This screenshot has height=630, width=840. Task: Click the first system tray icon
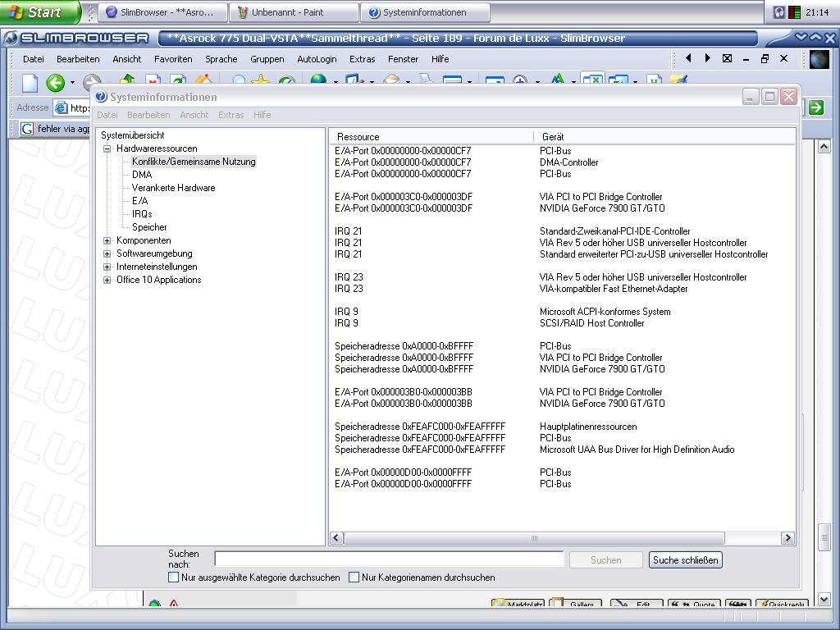(x=779, y=12)
